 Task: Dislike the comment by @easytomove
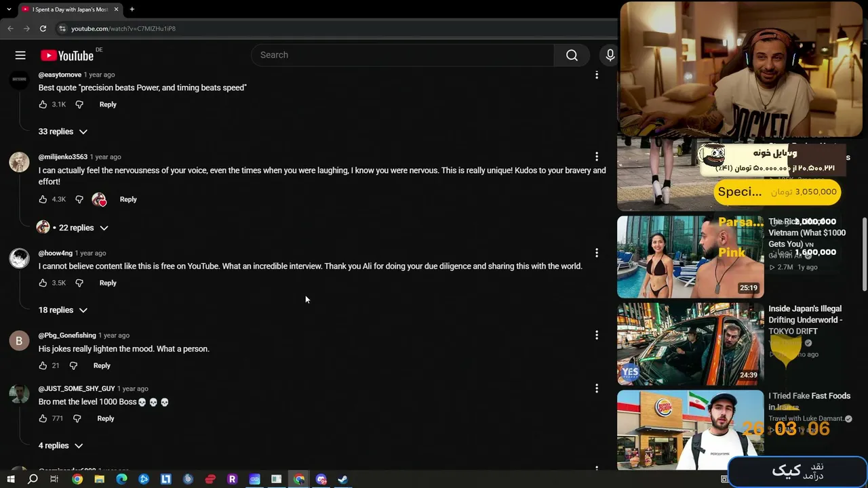pyautogui.click(x=79, y=104)
